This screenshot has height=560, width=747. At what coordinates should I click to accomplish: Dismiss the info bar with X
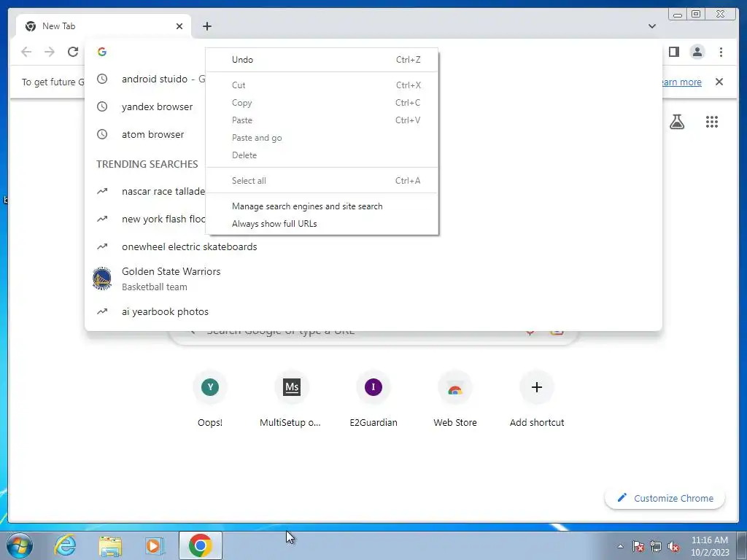(x=719, y=82)
